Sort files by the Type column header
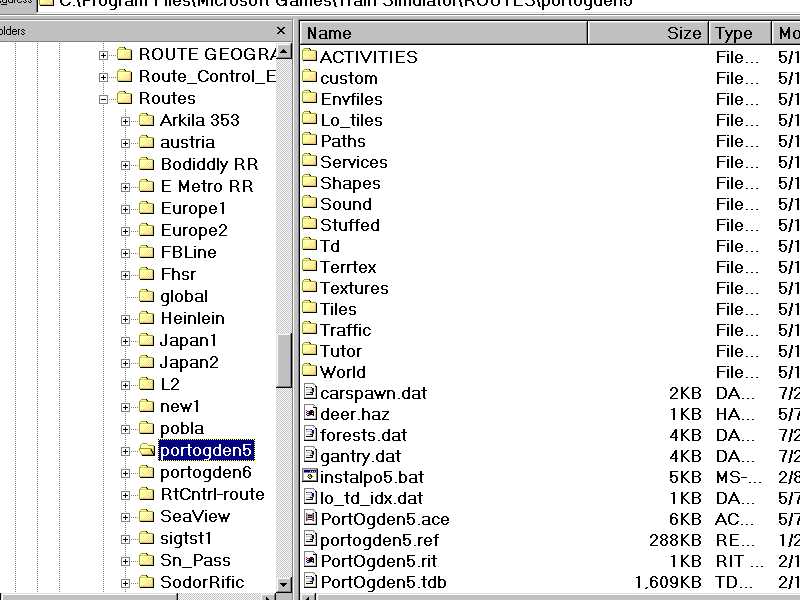The width and height of the screenshot is (800, 600). [x=740, y=33]
